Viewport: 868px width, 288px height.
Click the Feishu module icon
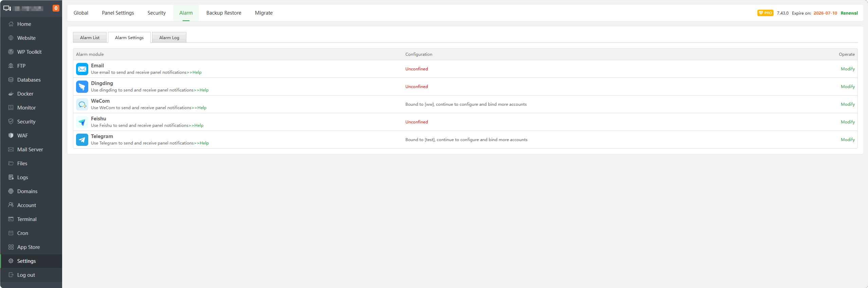pyautogui.click(x=82, y=122)
